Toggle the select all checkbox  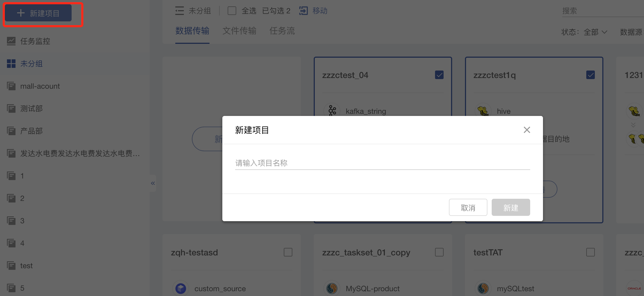click(232, 11)
